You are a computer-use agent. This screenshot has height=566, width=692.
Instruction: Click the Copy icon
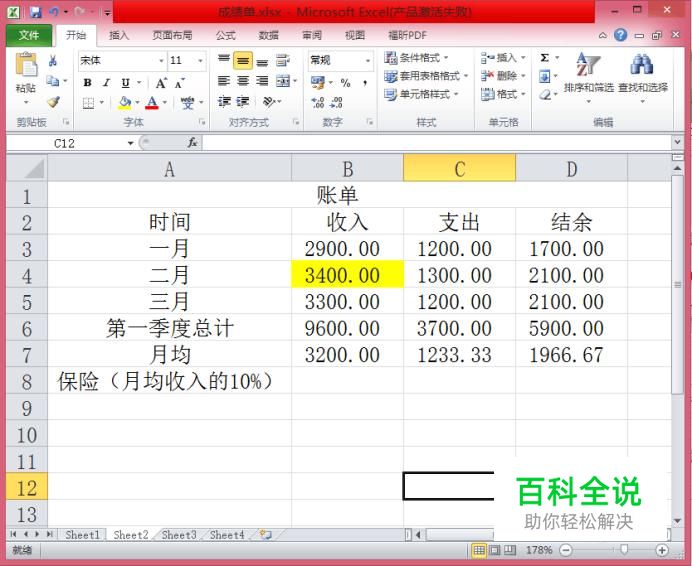point(53,81)
